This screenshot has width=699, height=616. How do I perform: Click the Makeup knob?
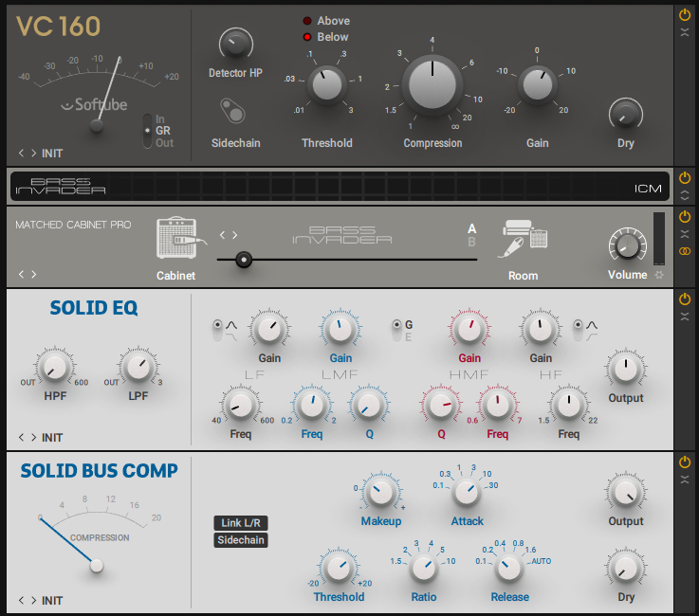(381, 493)
